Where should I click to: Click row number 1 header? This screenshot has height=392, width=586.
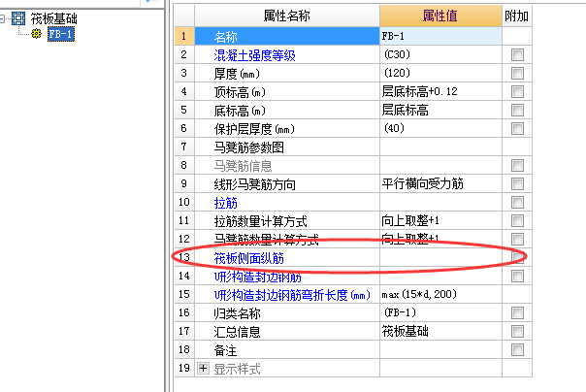point(184,36)
